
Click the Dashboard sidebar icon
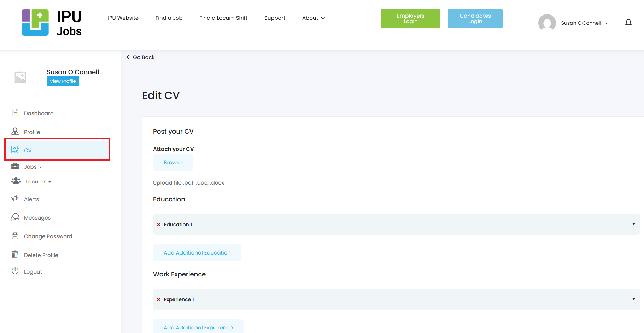click(x=15, y=113)
